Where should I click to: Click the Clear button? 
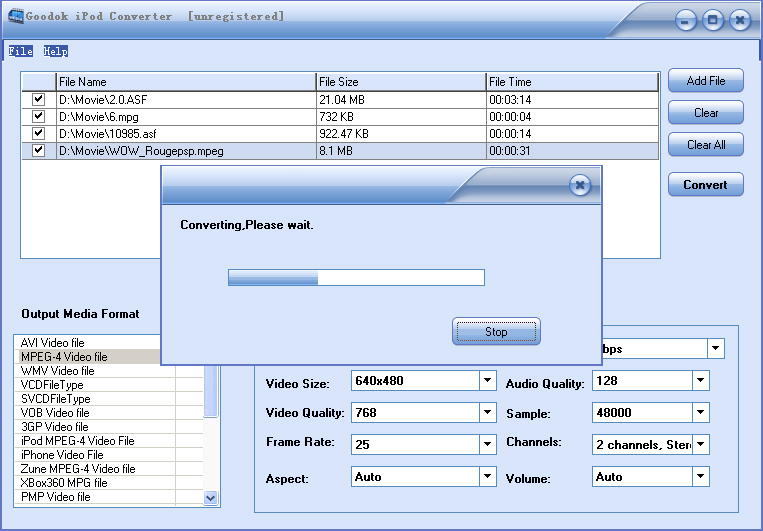(x=706, y=112)
